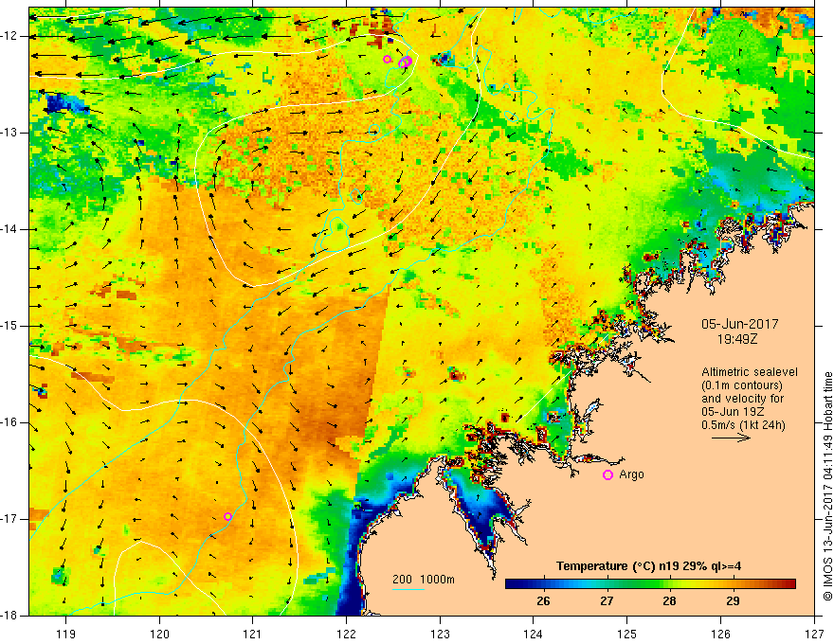Image resolution: width=834 pixels, height=644 pixels.
Task: Click the '05-Jun-2017' date text
Action: coord(740,324)
